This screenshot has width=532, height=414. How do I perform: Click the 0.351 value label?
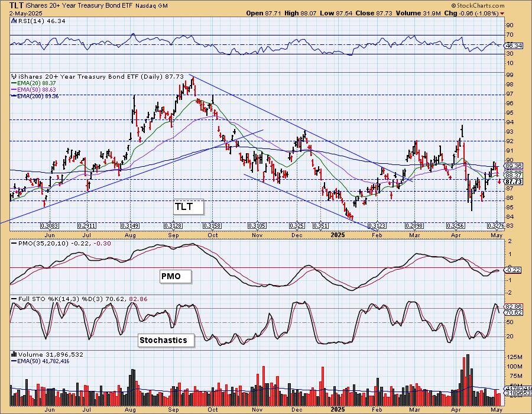pyautogui.click(x=320, y=226)
